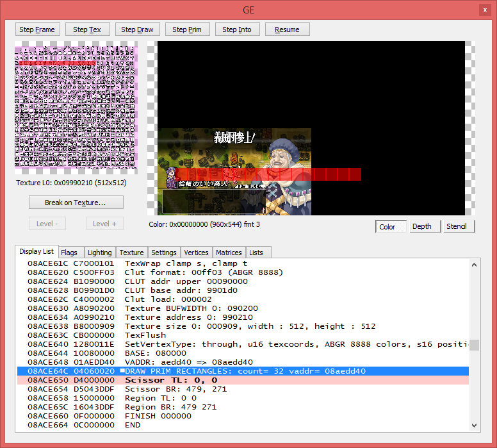Switch framebuffer view to Color

click(387, 226)
